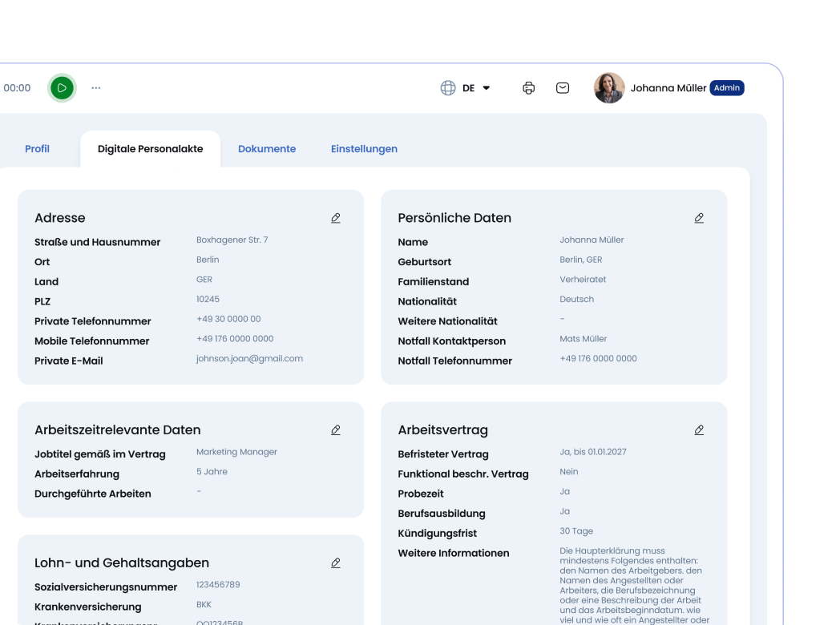
Task: Click the Funktional beschr. Vertrag value Nein
Action: (569, 472)
